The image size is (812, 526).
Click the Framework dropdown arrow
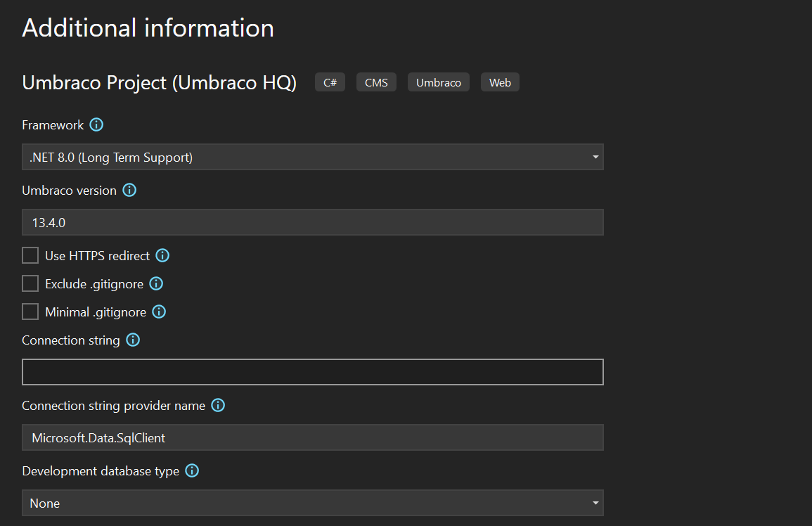[x=595, y=157]
